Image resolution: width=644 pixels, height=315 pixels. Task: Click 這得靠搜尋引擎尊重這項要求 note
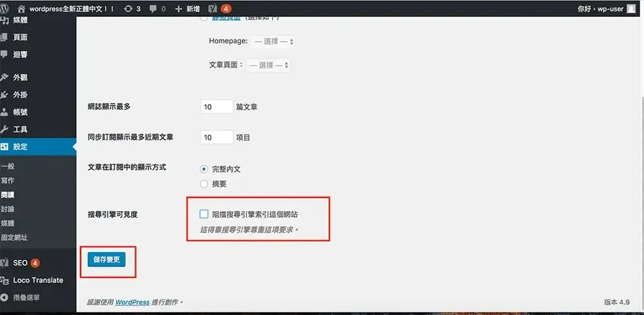249,229
